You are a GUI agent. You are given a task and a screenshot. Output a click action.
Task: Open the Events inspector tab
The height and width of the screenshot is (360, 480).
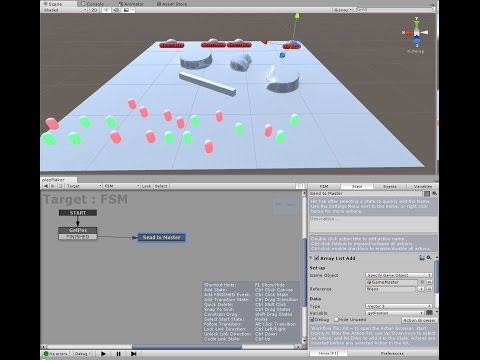(390, 186)
